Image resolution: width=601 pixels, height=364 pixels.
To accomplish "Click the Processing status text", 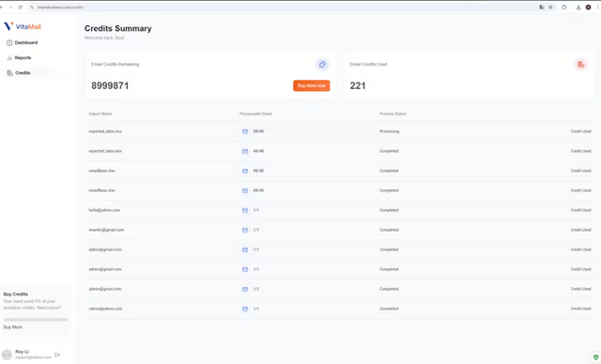I will point(390,131).
